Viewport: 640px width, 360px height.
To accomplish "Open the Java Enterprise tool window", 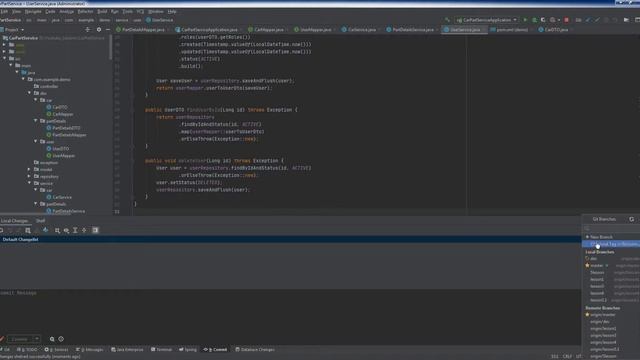I will coord(127,349).
